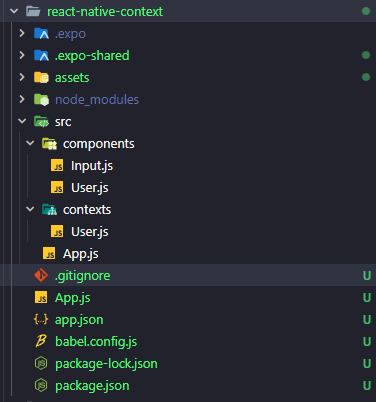The image size is (376, 402).
Task: Click the git icon beside .gitignore
Action: [x=41, y=275]
